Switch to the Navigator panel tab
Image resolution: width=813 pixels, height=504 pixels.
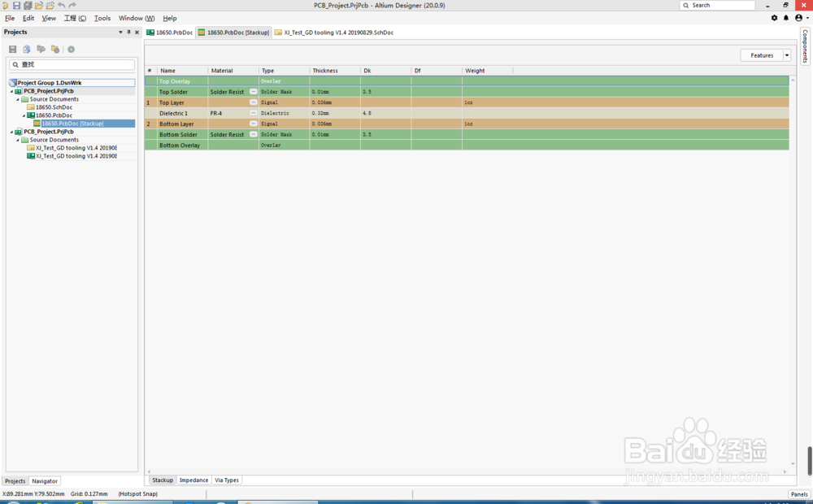[x=45, y=481]
